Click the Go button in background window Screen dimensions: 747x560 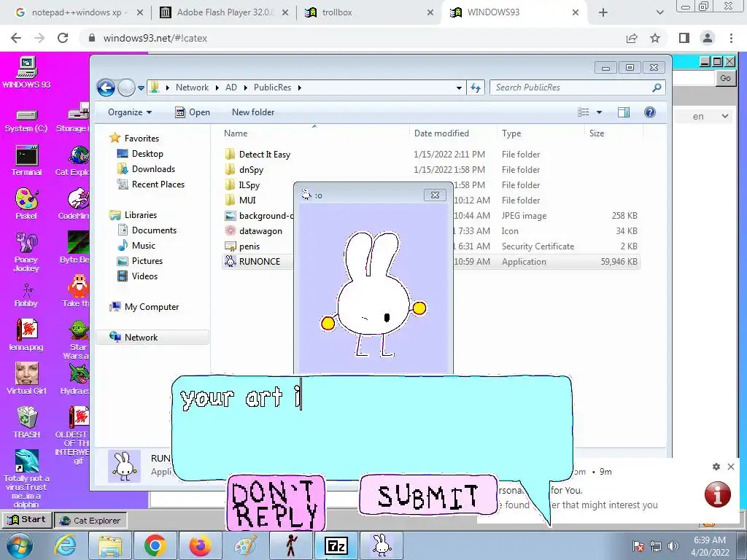pos(725,78)
